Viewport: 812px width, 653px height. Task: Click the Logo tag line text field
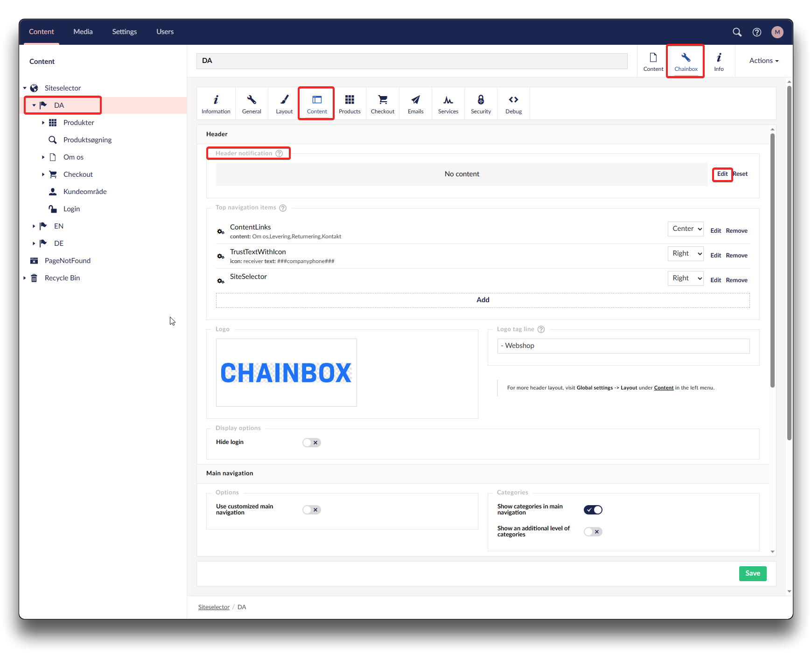[623, 346]
